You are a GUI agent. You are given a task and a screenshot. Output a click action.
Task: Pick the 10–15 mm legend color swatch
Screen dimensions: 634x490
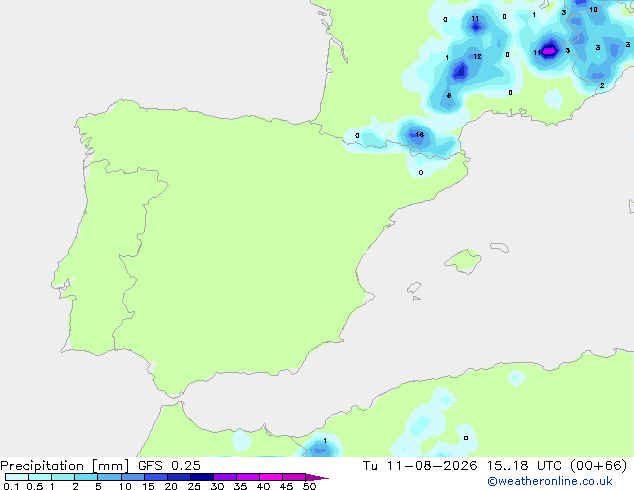pyautogui.click(x=132, y=477)
